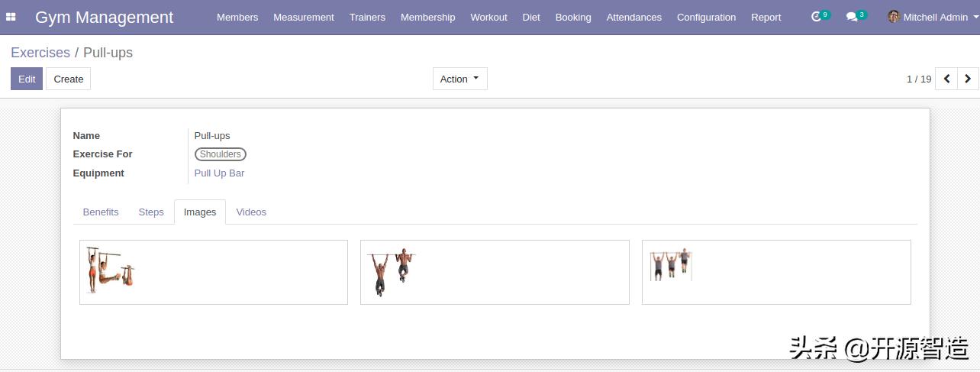Navigate to Exercises breadcrumb link
Screen dimensions: 980x372
tap(40, 53)
